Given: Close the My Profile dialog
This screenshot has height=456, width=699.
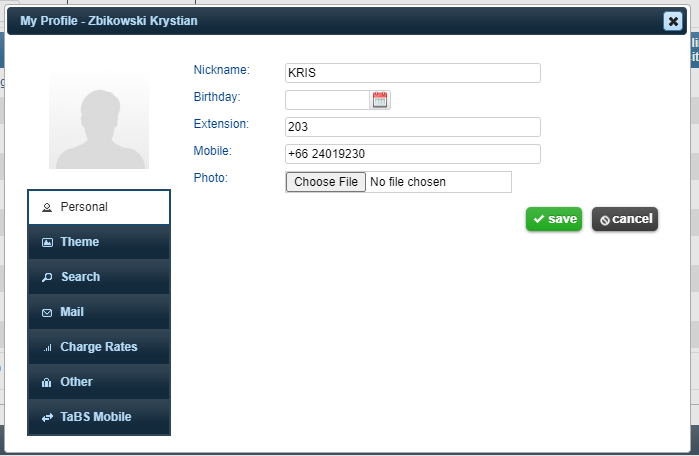Looking at the screenshot, I should pos(672,20).
